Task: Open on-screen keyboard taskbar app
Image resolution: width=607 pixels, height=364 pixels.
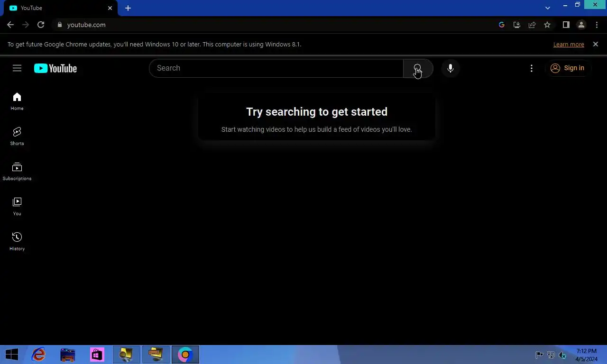Action: point(156,355)
